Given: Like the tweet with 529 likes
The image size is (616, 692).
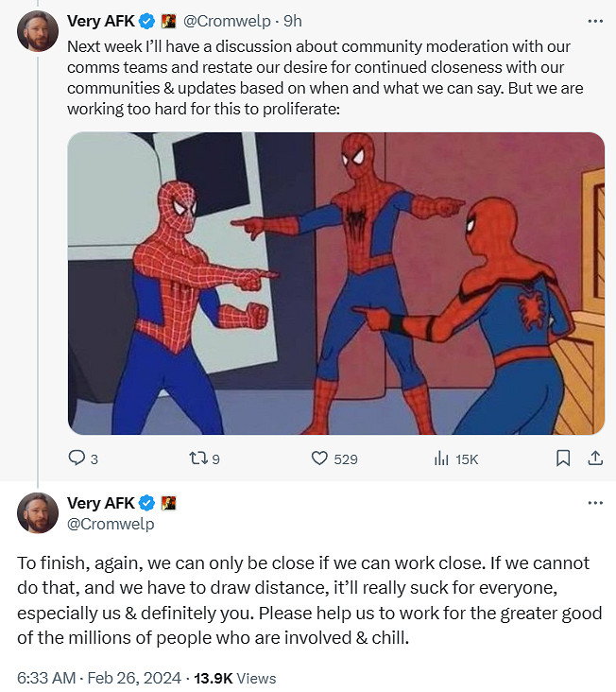Looking at the screenshot, I should tap(319, 458).
